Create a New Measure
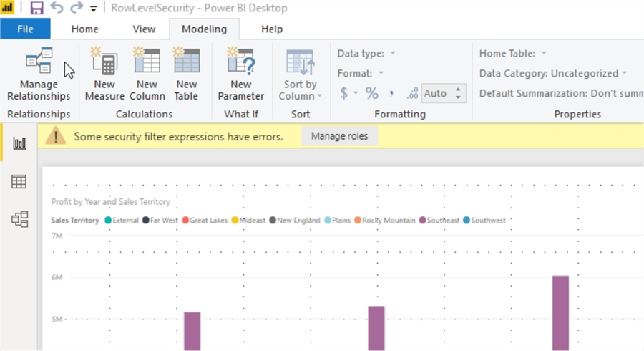644x351 pixels. click(x=104, y=74)
